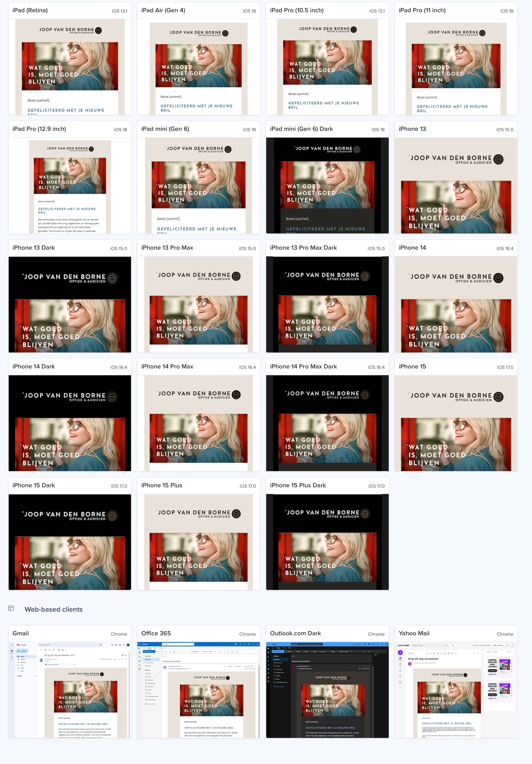The height and width of the screenshot is (764, 532).
Task: View the iPhone 15 Dark preview thumbnail
Action: coord(70,542)
